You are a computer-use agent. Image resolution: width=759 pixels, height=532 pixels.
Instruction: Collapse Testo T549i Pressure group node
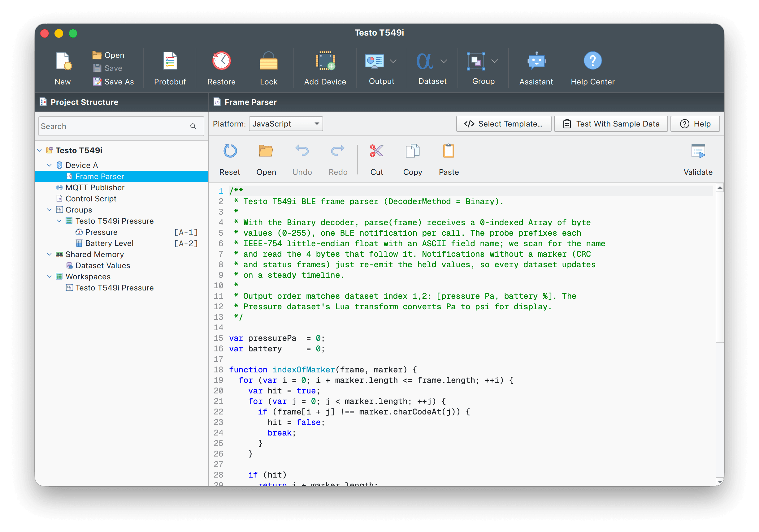point(59,221)
